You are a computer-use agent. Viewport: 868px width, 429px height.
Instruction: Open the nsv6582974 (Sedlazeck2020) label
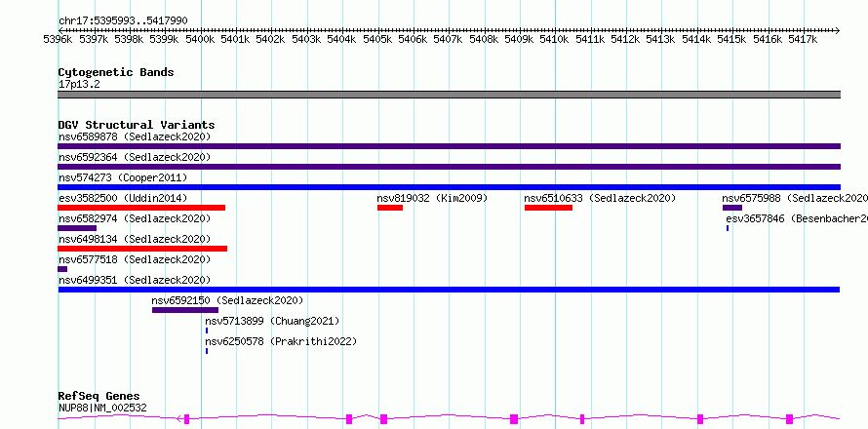(135, 218)
